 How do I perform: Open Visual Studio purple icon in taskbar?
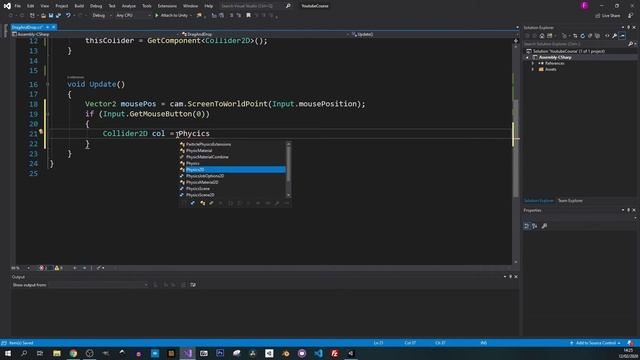click(187, 353)
